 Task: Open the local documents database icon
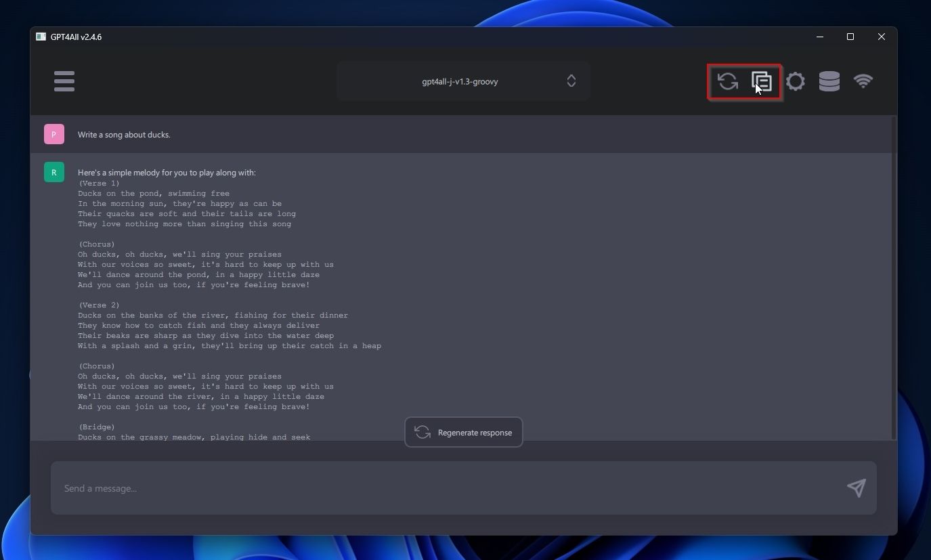pyautogui.click(x=829, y=81)
